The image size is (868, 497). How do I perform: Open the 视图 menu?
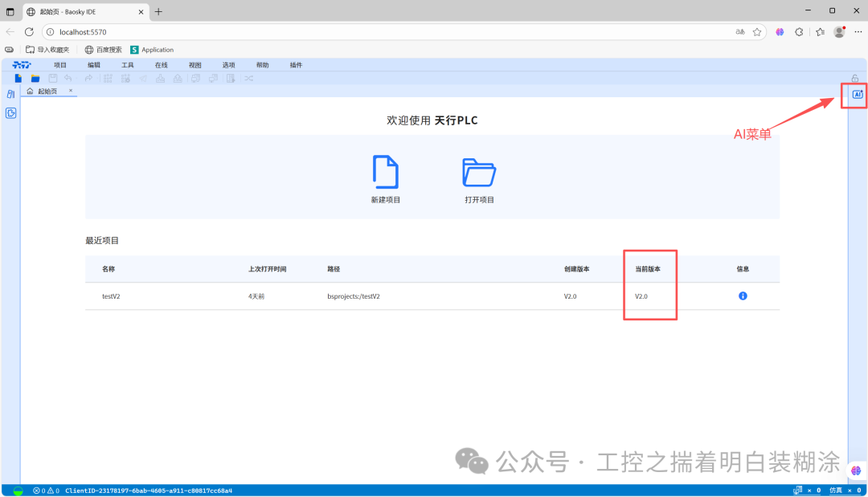[x=194, y=65]
